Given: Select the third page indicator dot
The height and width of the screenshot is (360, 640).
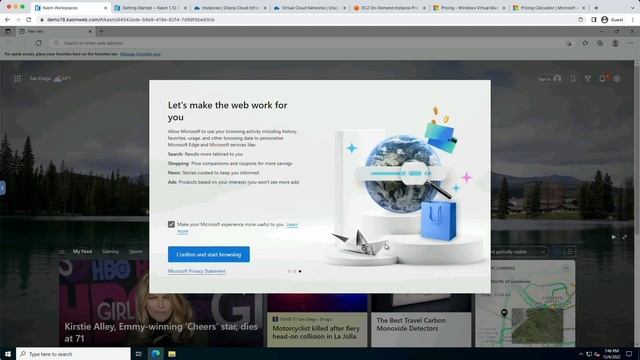Looking at the screenshot, I should [x=300, y=271].
